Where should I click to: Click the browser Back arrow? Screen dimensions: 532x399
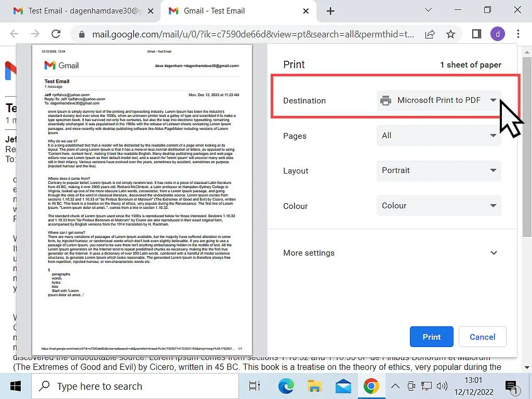(14, 34)
